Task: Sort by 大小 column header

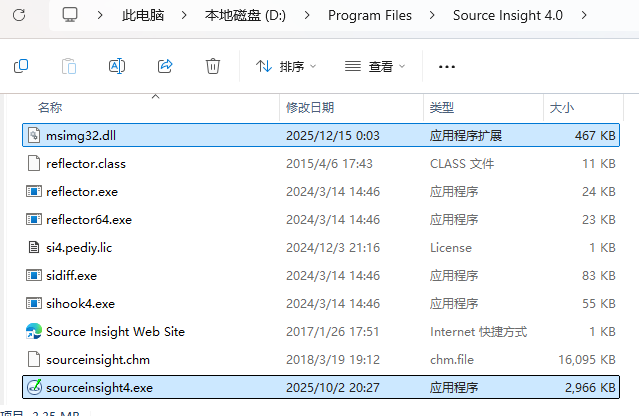Action: (x=562, y=108)
